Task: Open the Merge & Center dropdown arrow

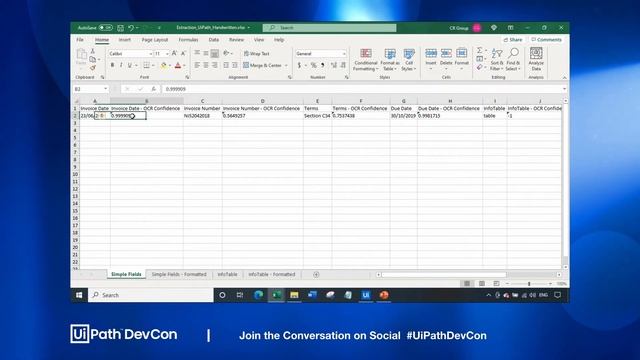Action: (286, 65)
